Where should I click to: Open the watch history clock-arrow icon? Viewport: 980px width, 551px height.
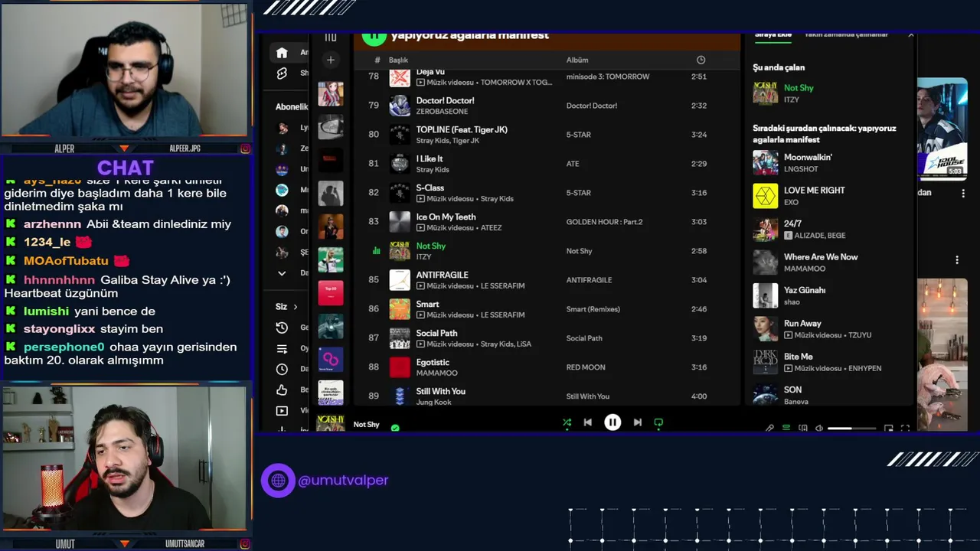point(282,328)
